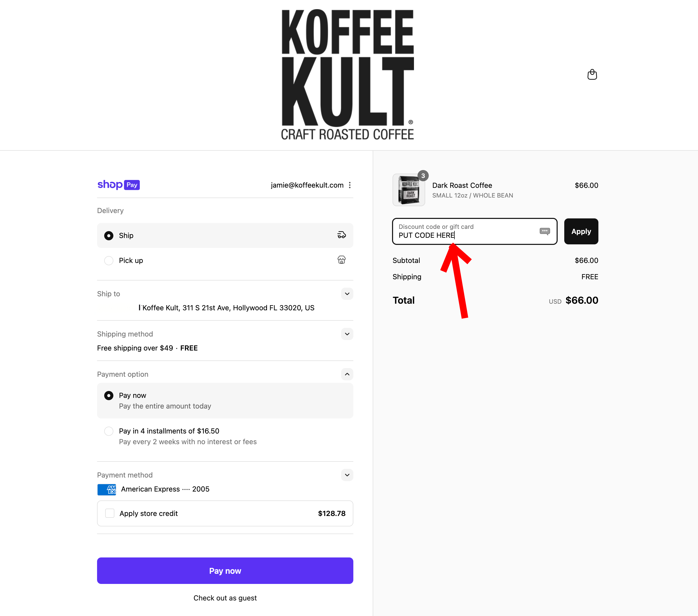Select the Pick up delivery option
The image size is (698, 616).
tap(109, 261)
